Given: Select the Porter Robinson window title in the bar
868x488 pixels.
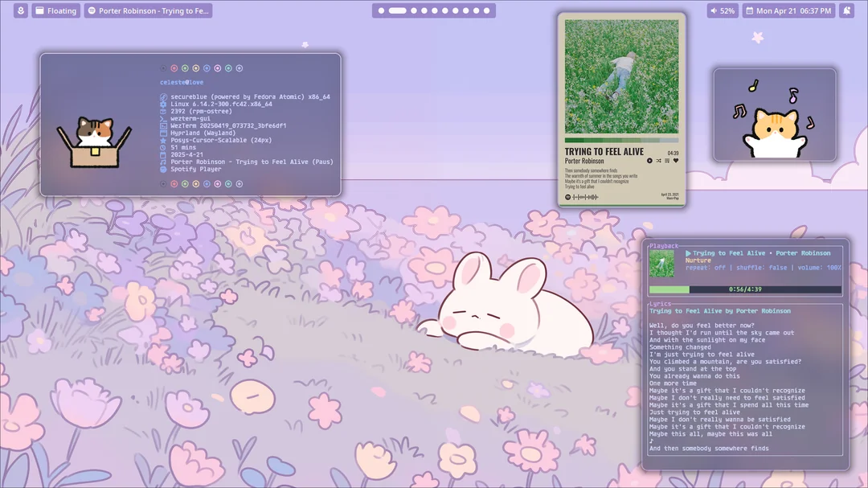Looking at the screenshot, I should [149, 10].
